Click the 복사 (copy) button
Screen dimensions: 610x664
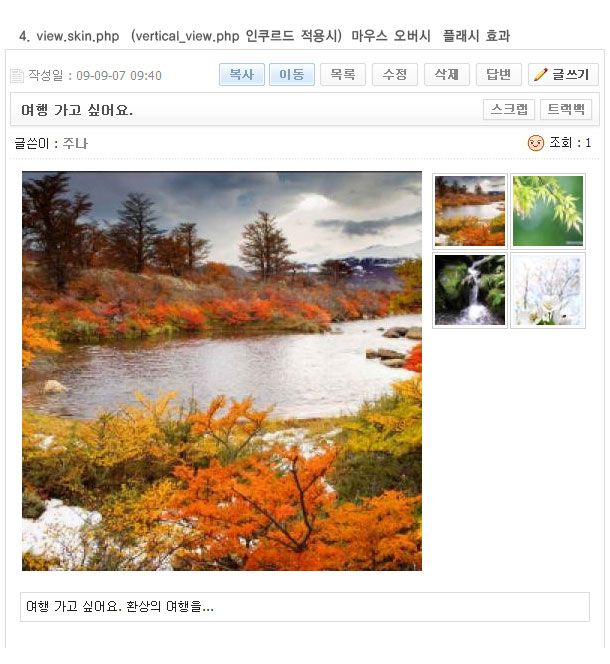[x=241, y=75]
